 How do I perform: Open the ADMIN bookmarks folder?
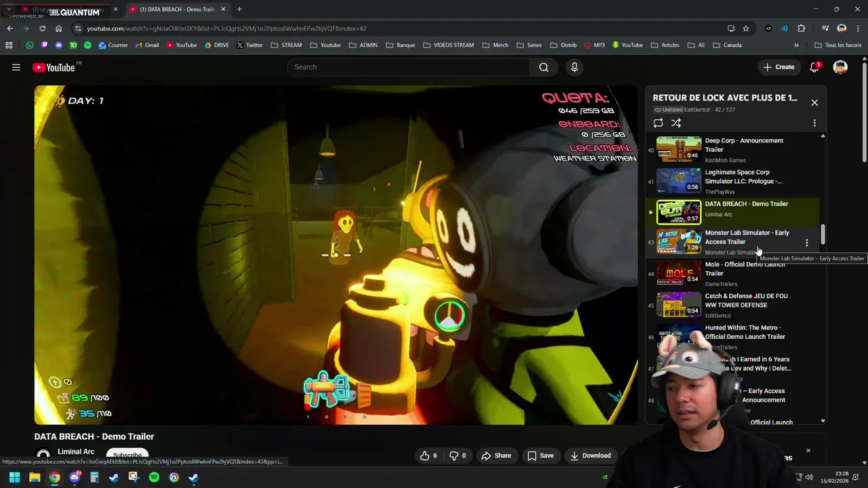tap(363, 45)
